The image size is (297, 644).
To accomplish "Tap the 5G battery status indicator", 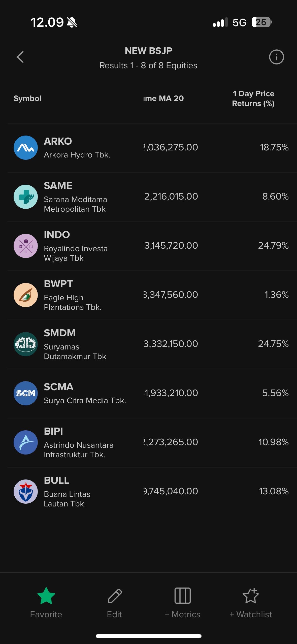I will (261, 22).
